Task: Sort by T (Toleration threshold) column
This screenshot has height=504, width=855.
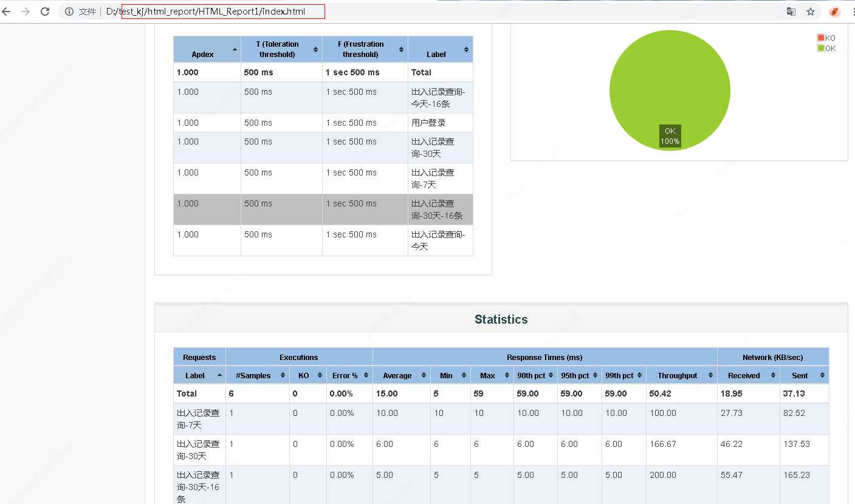Action: tap(281, 49)
